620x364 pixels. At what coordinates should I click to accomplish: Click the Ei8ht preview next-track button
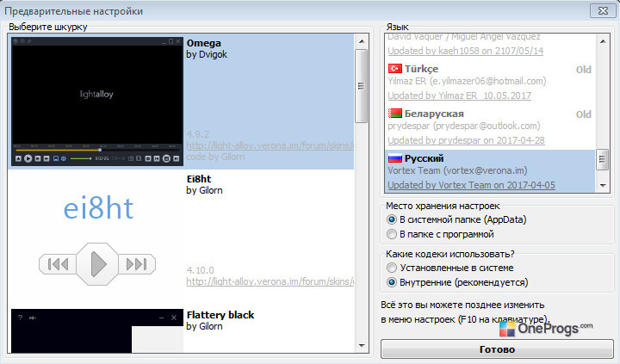point(136,264)
